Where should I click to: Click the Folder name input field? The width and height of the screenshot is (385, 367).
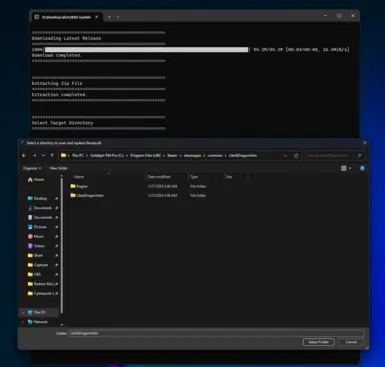pos(216,333)
